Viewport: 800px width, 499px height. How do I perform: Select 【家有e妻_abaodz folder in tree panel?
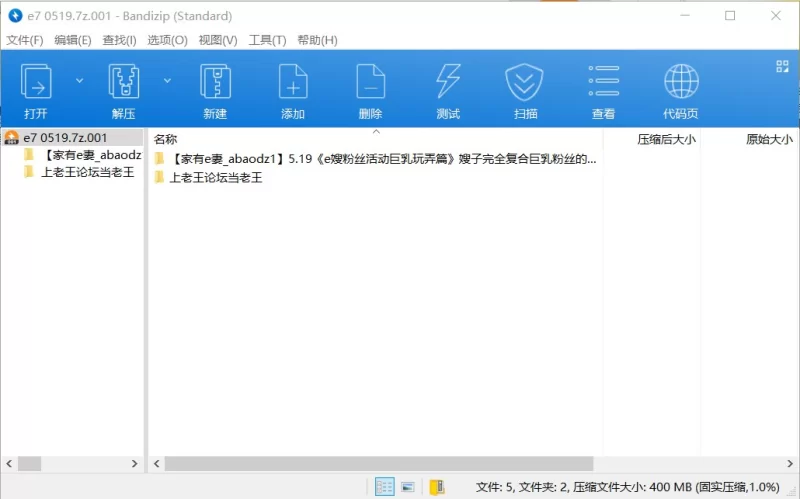pyautogui.click(x=92, y=155)
